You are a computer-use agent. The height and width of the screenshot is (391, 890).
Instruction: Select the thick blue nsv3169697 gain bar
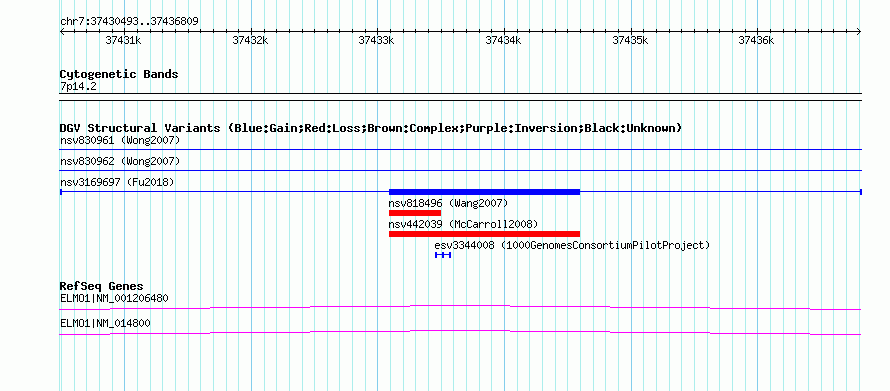(x=484, y=192)
